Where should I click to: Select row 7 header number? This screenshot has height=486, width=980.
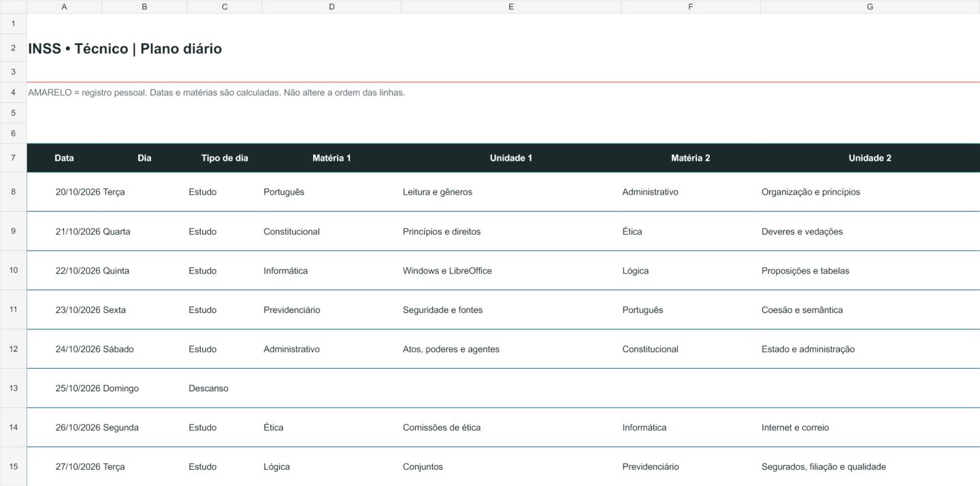coord(14,158)
